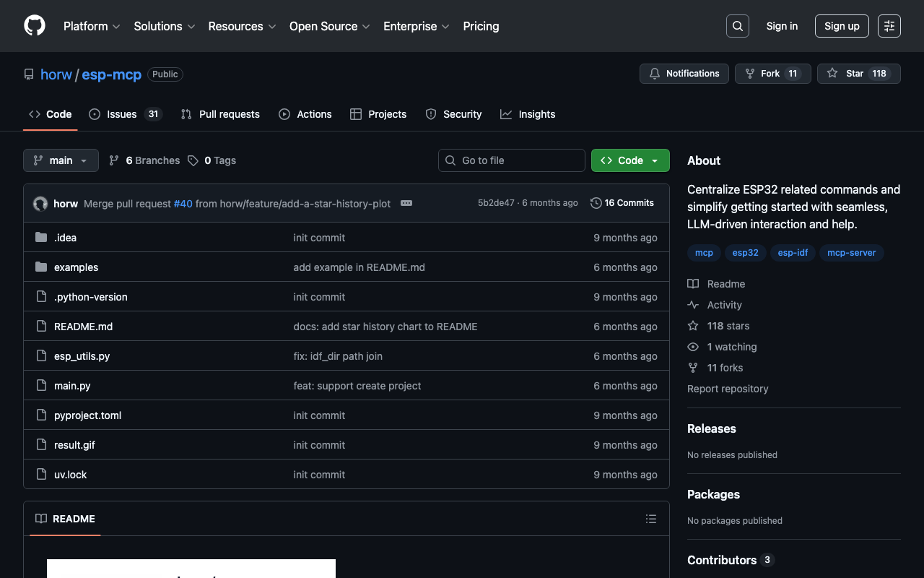Star the esp-mcp repository
Screen dimensions: 924x578
pyautogui.click(x=858, y=74)
